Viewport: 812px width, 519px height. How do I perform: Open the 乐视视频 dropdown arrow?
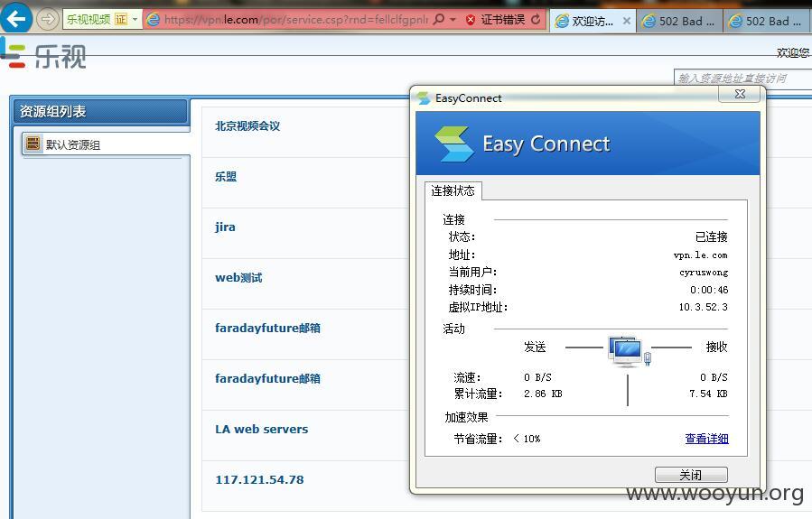(135, 20)
